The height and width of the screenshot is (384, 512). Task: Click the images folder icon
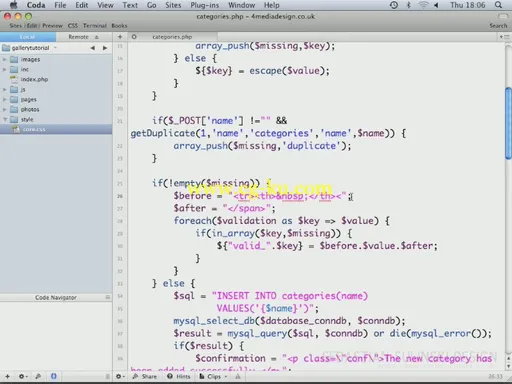pos(14,59)
